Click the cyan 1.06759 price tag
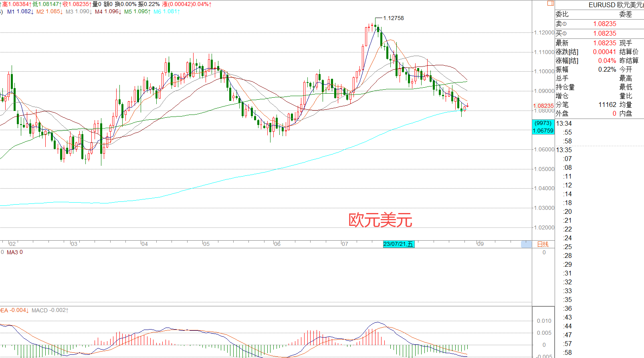This screenshot has height=358, width=644. coord(543,131)
